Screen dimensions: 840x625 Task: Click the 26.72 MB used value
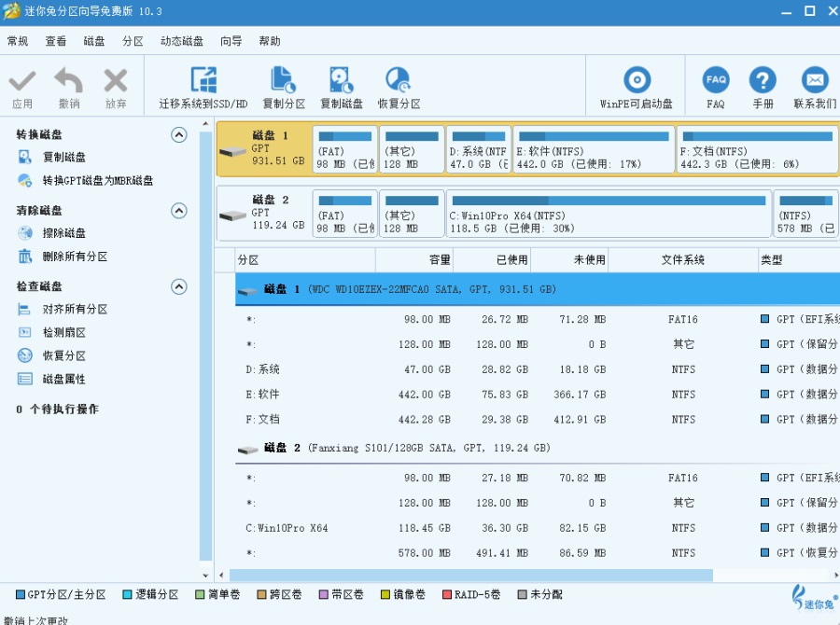[505, 319]
